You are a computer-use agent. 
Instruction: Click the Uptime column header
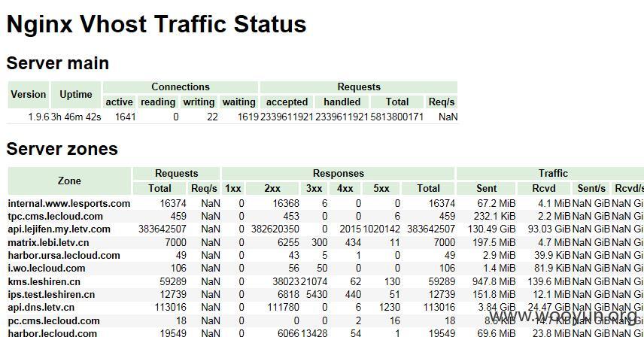[x=76, y=95]
